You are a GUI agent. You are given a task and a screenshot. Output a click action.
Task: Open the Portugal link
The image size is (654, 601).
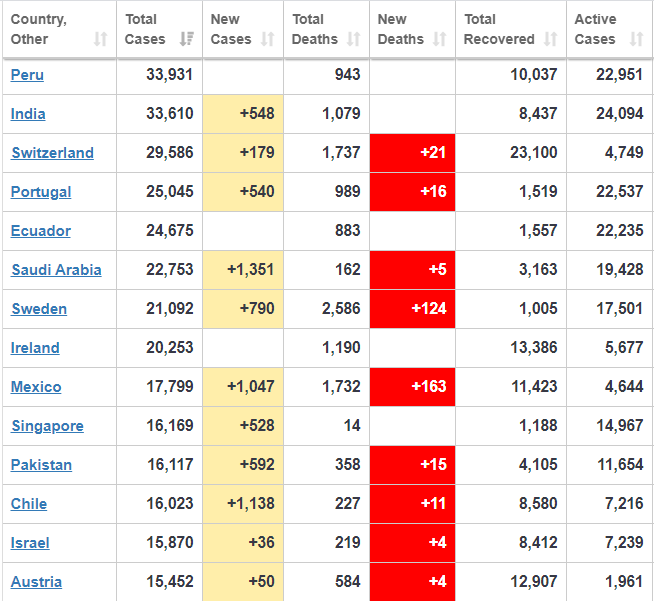[x=41, y=192]
